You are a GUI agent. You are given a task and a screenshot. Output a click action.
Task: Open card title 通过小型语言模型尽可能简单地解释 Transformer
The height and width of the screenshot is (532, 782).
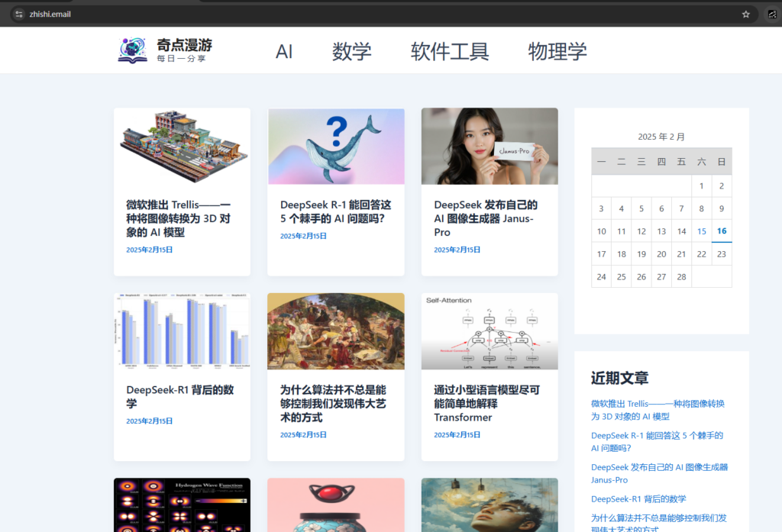pos(486,403)
